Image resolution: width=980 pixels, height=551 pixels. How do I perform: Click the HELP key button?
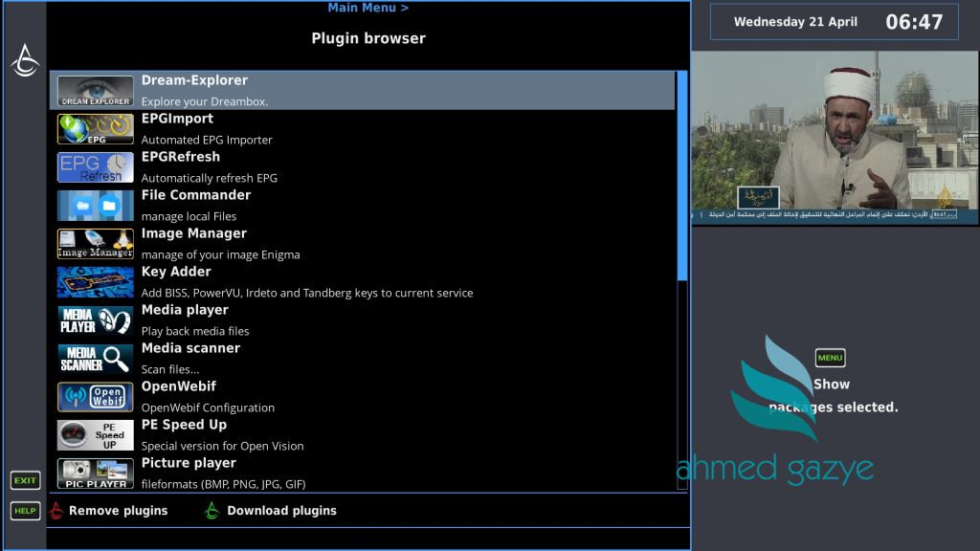tap(25, 511)
